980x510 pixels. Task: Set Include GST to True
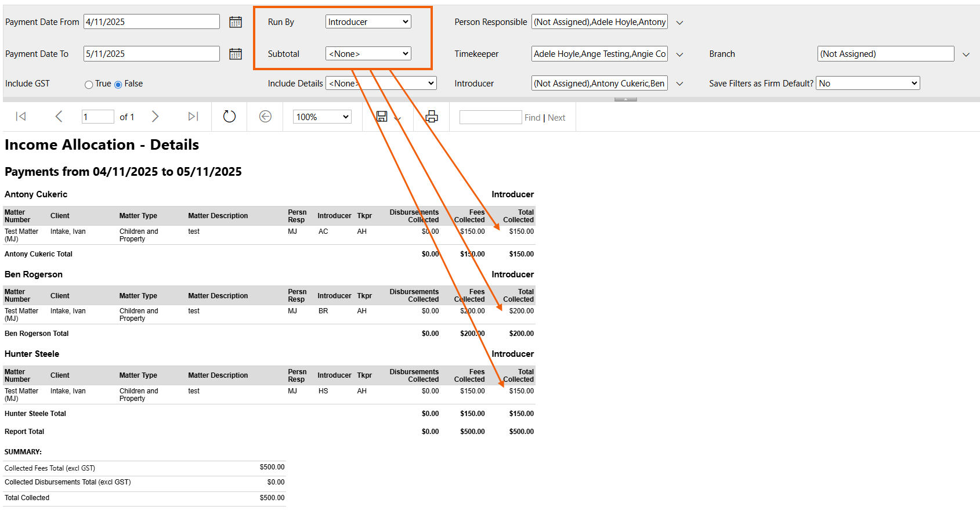pyautogui.click(x=89, y=85)
